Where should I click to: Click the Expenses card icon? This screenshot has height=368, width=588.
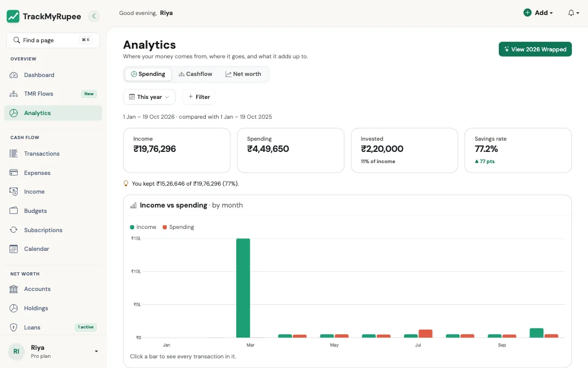[13, 173]
